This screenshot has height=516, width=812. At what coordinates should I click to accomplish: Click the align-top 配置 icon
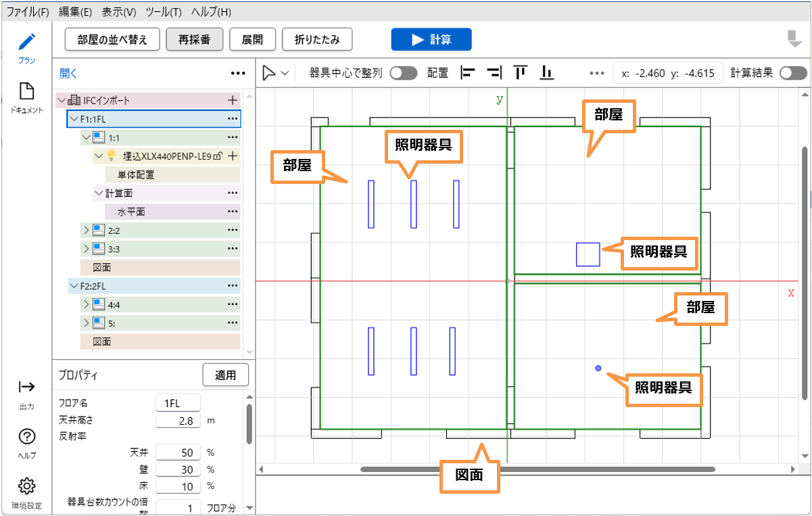(520, 73)
